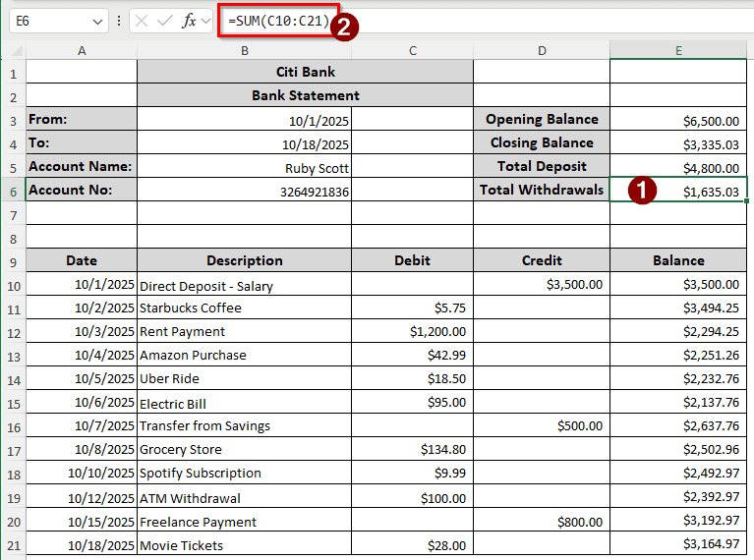The image size is (754, 560).
Task: Click the date cell 10/1/2025 in row 3
Action: [244, 120]
